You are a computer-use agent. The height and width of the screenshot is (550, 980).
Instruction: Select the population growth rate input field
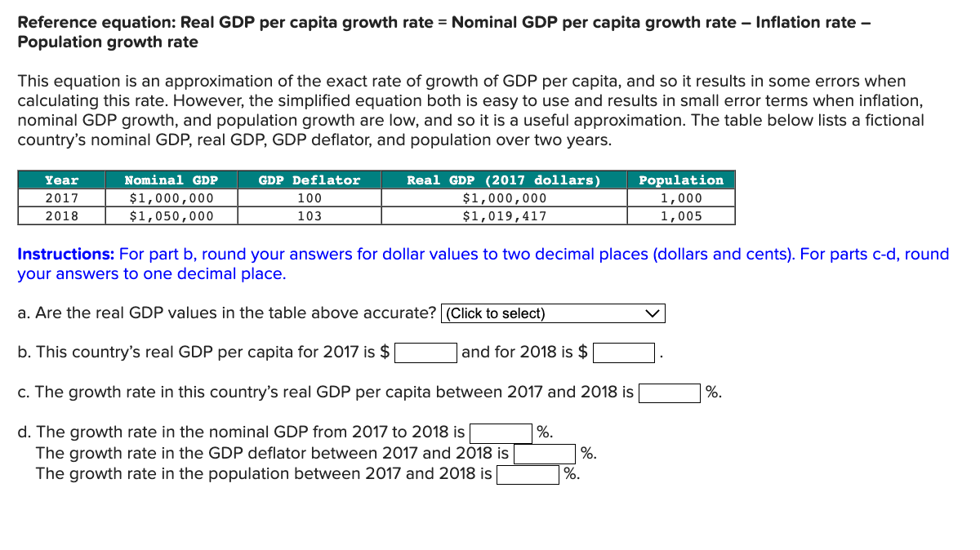(x=527, y=474)
